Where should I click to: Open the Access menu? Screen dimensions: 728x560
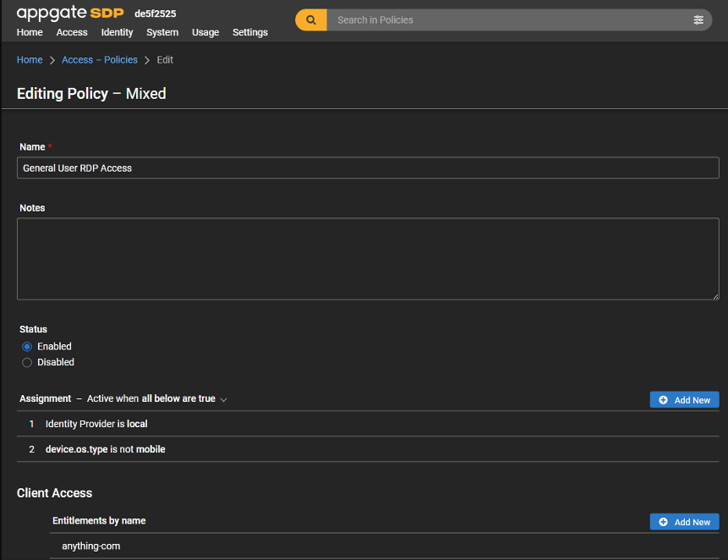pos(72,32)
